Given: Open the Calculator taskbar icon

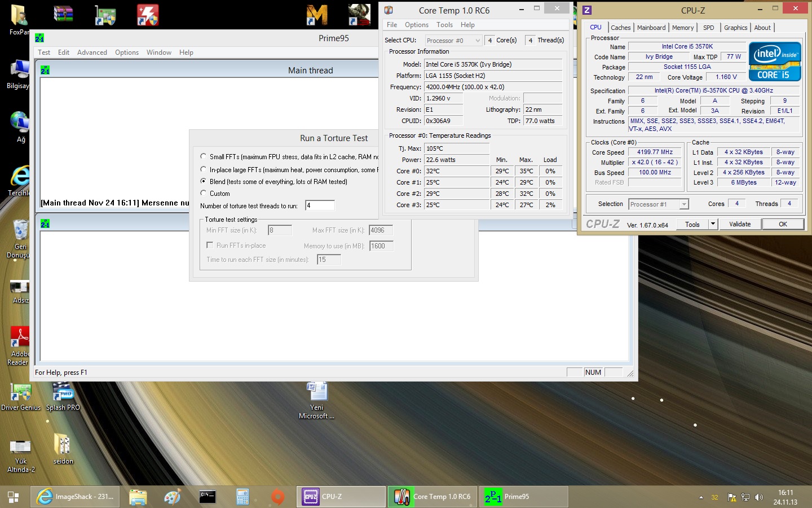Looking at the screenshot, I should tap(242, 497).
